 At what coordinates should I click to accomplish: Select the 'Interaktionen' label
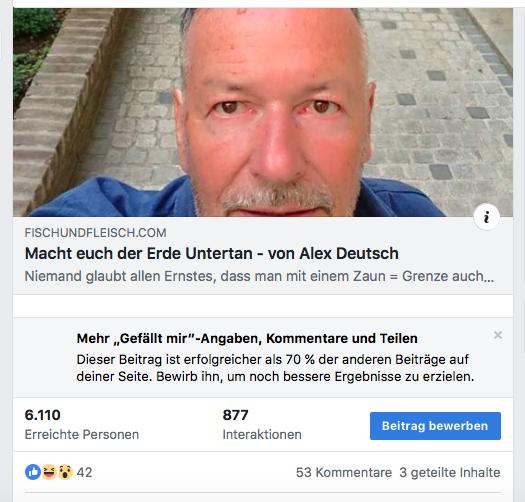262,434
